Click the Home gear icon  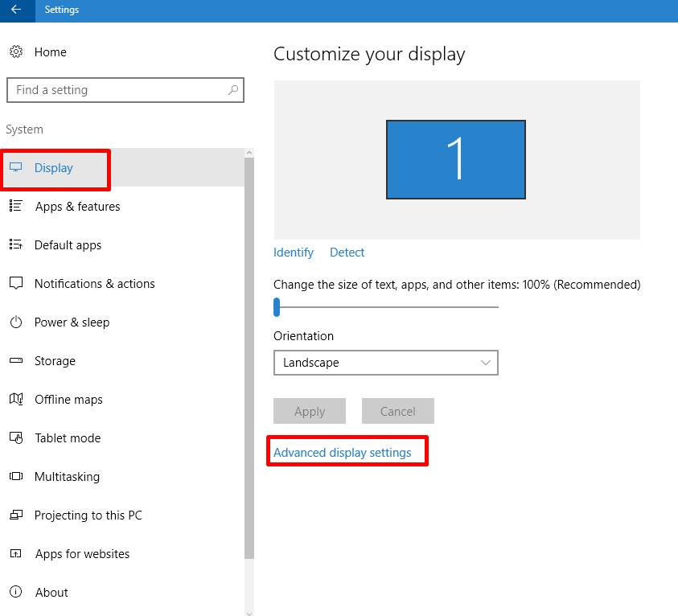(x=16, y=52)
